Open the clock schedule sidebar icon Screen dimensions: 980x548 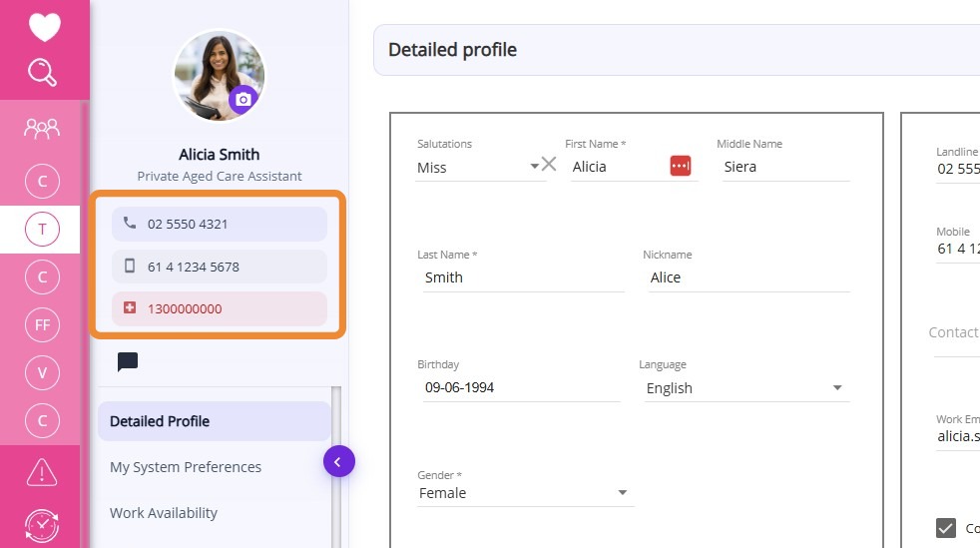(x=42, y=525)
